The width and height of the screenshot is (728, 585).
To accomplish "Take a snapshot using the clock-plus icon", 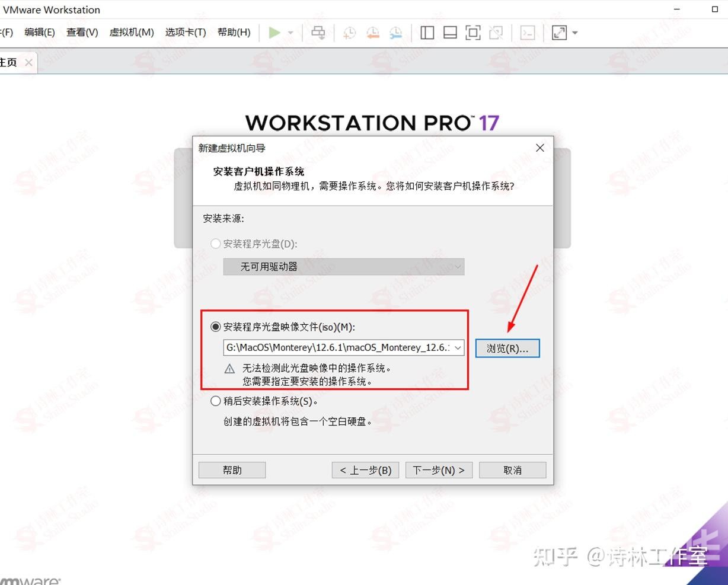I will tap(349, 33).
